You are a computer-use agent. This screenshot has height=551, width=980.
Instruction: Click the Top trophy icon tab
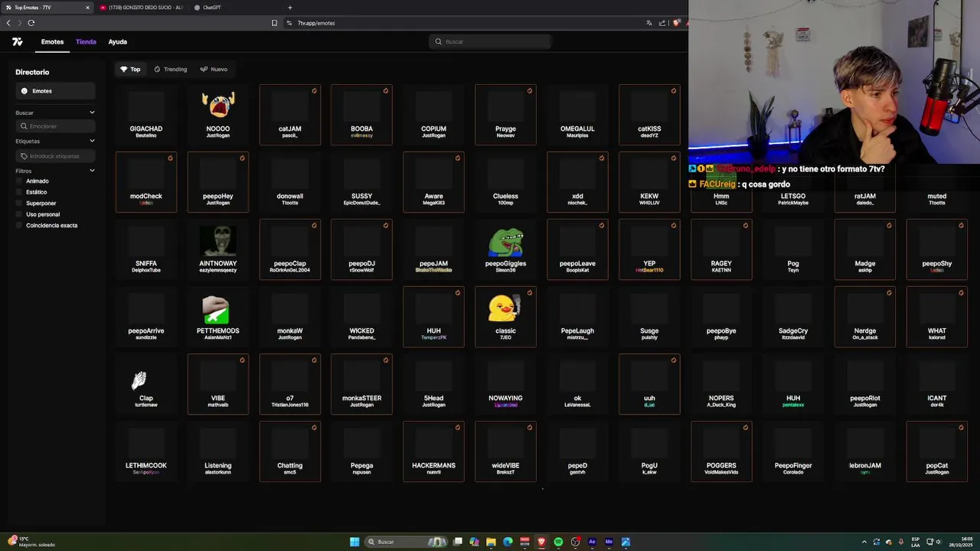pos(130,69)
